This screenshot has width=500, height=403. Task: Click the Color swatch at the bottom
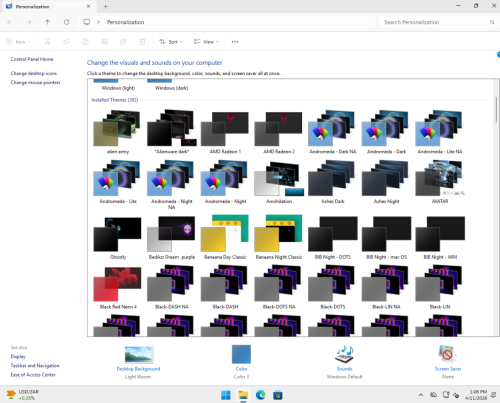click(241, 354)
